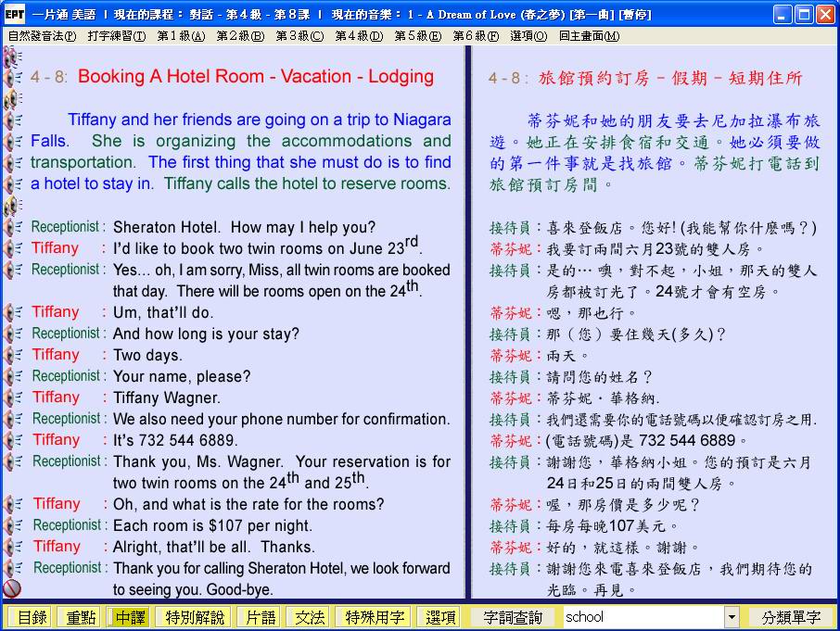840x631 pixels.
Task: Open the 第4級 level menu
Action: coord(358,36)
